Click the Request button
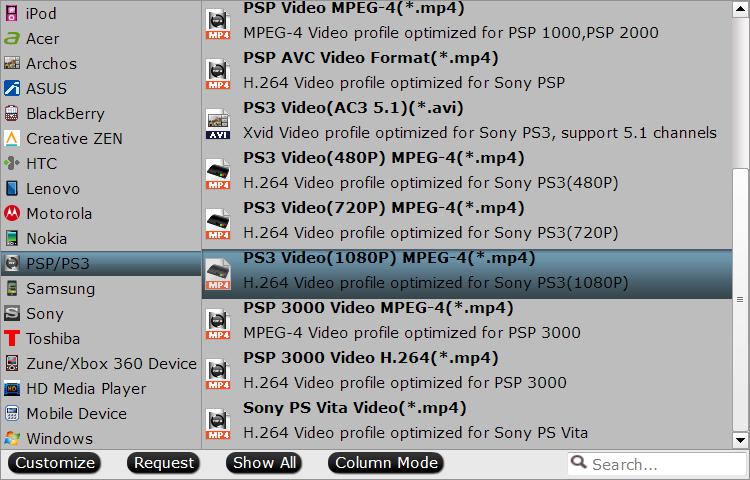This screenshot has height=480, width=750. 164,463
